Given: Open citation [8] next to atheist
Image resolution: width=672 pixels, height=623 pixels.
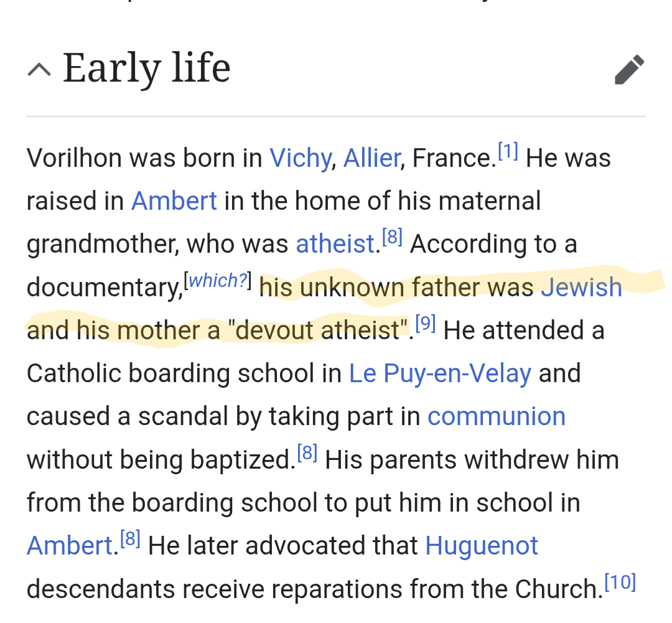Looking at the screenshot, I should tap(393, 237).
